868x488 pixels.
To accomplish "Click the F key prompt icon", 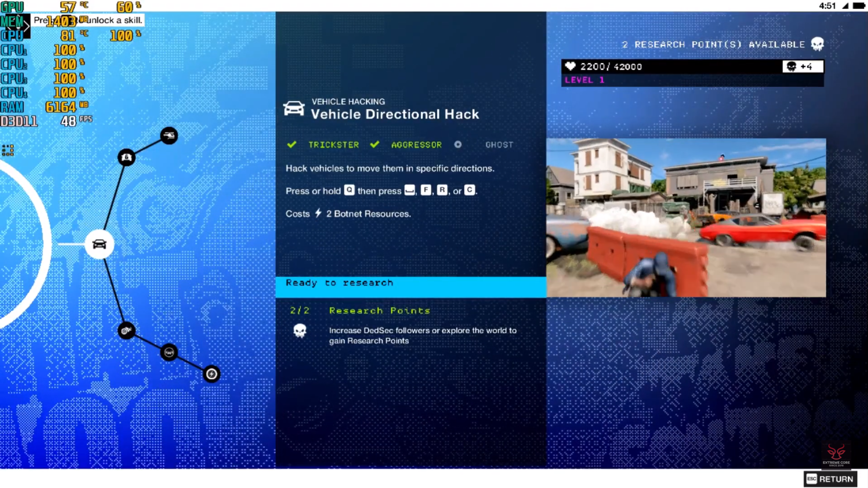I will tap(426, 190).
